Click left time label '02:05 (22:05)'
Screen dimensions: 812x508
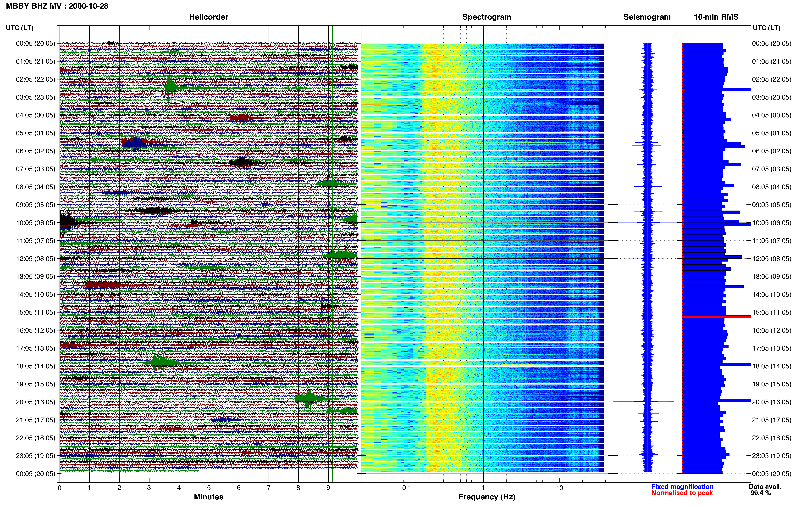pyautogui.click(x=35, y=79)
